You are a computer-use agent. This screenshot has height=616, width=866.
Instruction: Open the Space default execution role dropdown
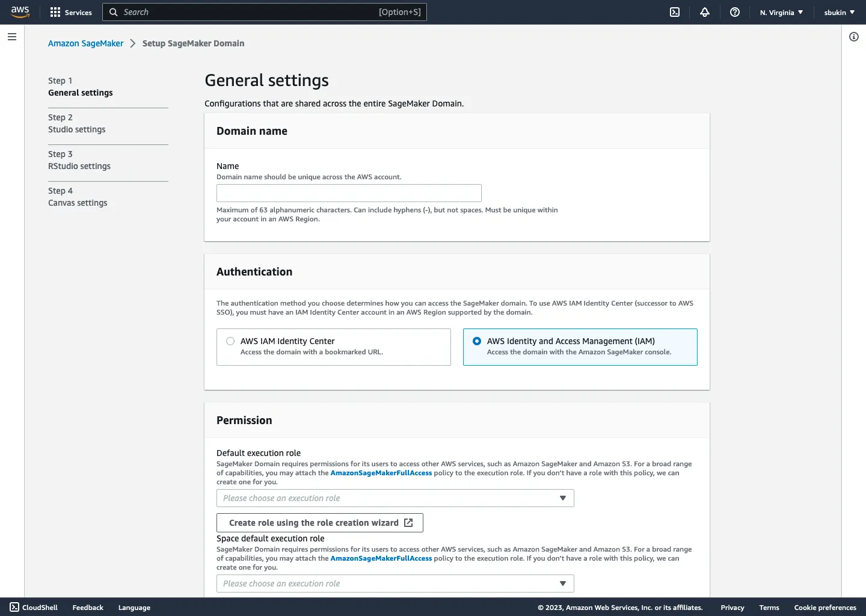coord(395,584)
